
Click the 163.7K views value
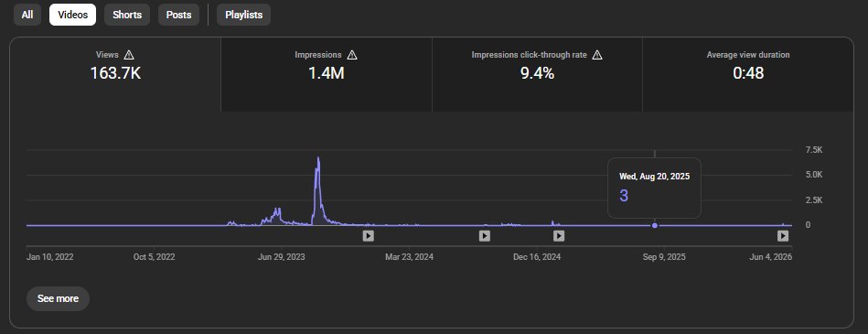[x=115, y=73]
